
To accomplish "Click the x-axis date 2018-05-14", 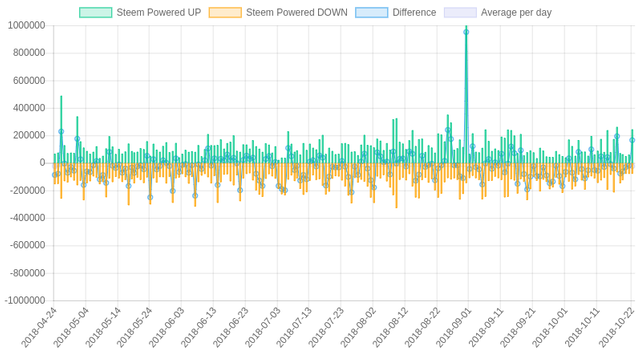I will pyautogui.click(x=102, y=328).
